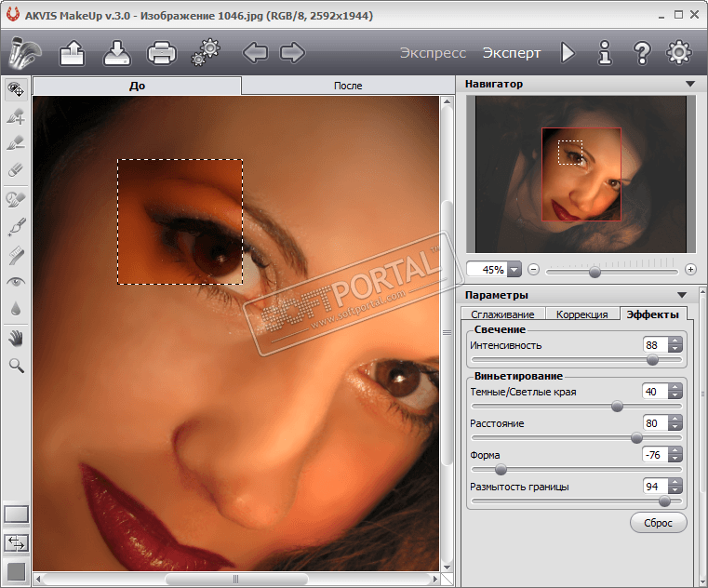Switch to the После tab
Viewport: 708px width, 588px height.
pyautogui.click(x=348, y=86)
